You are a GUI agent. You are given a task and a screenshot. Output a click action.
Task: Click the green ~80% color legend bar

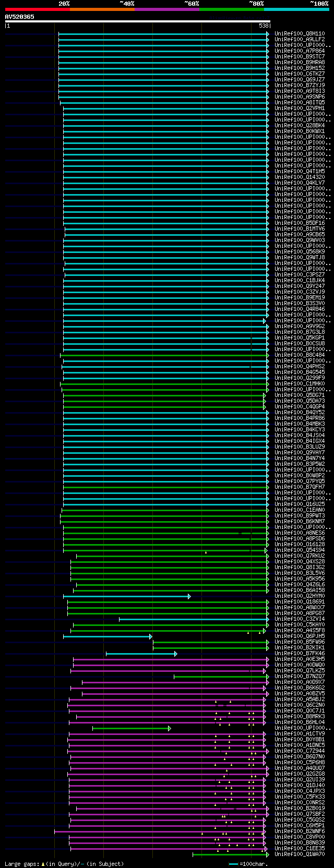(x=231, y=9)
